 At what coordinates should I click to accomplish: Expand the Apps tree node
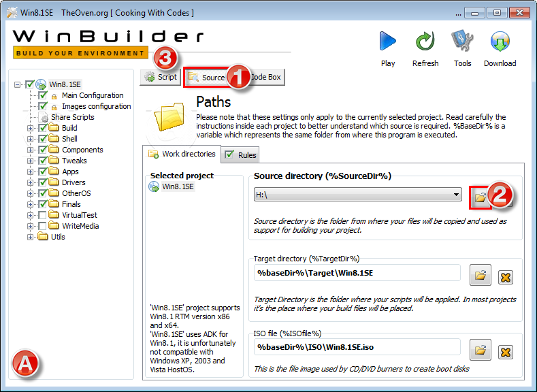point(30,172)
